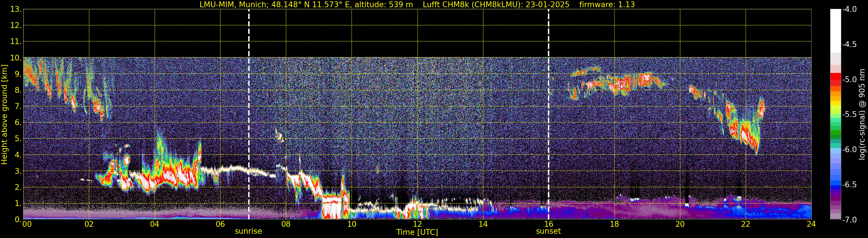This screenshot has width=868, height=238.
Task: Click the '24' time axis tick label
Action: click(x=811, y=224)
